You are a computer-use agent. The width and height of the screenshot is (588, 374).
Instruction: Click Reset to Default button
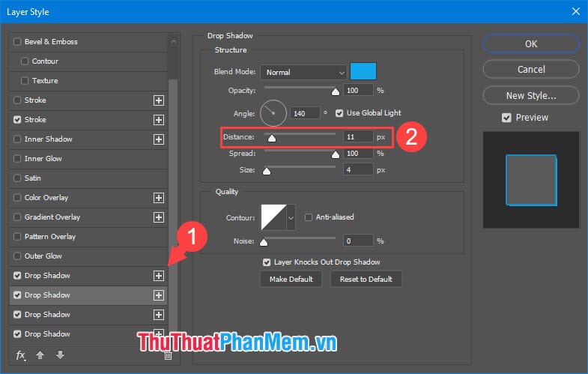pos(366,279)
